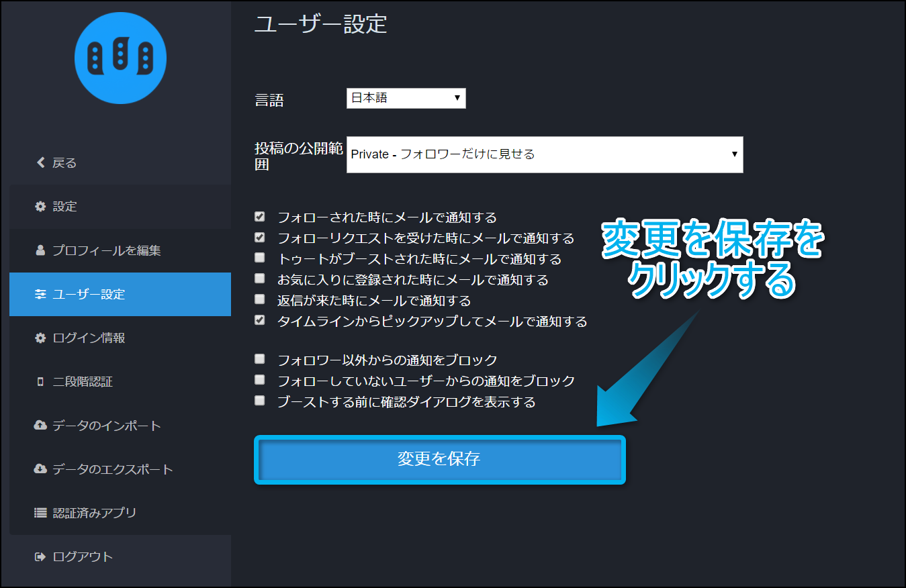The image size is (906, 588).
Task: Toggle 返信が来た時にメールで通知する checkbox
Action: [x=260, y=299]
